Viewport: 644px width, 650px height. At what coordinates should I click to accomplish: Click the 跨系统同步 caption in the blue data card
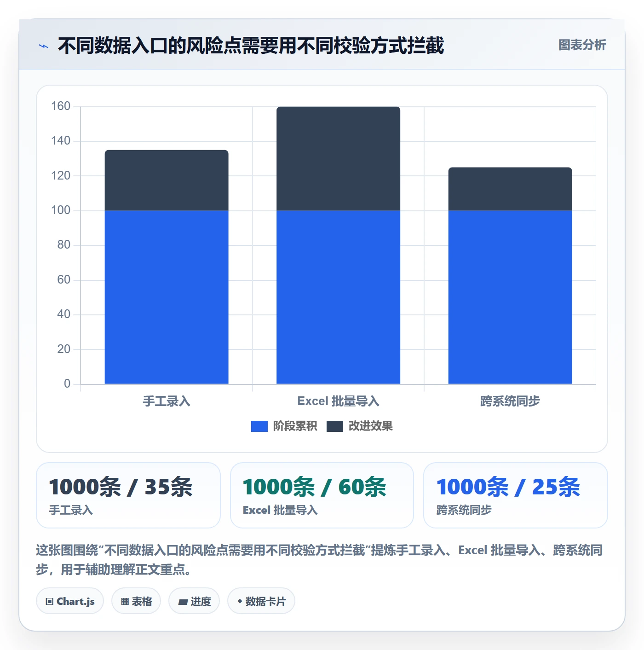tap(464, 510)
